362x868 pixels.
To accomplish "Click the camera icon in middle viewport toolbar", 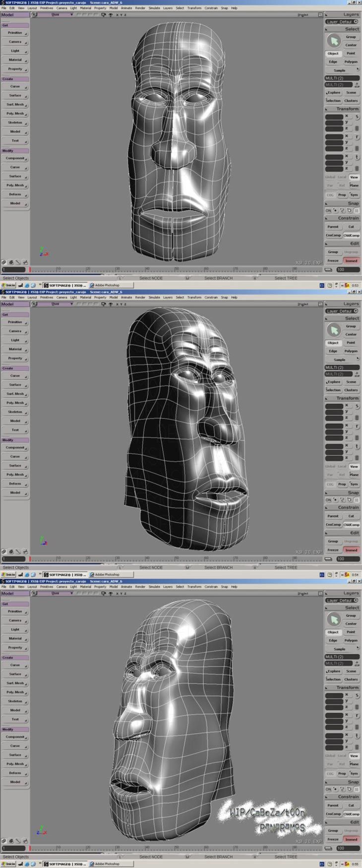I will pos(103,304).
